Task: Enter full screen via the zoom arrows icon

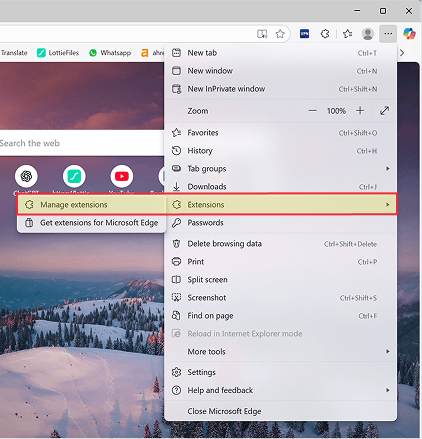Action: coord(384,111)
